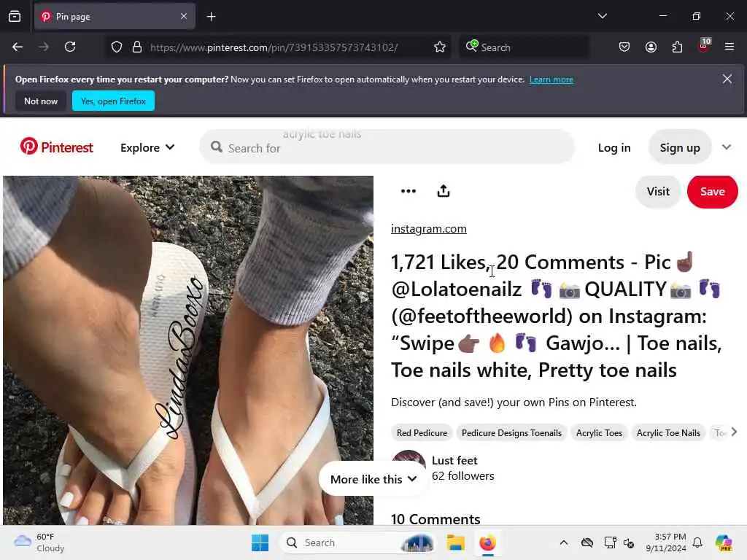747x560 pixels.
Task: Close the Pin page tab
Action: tap(184, 17)
